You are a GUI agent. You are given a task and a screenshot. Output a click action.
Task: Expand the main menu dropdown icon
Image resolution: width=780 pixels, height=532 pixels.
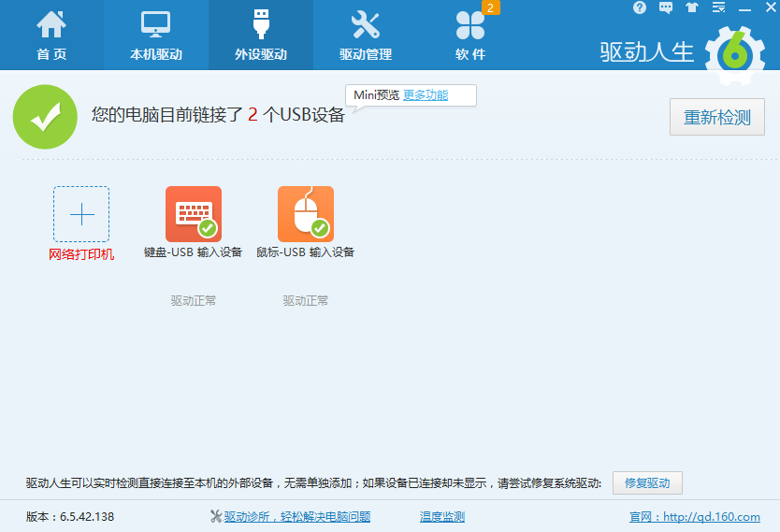click(718, 7)
